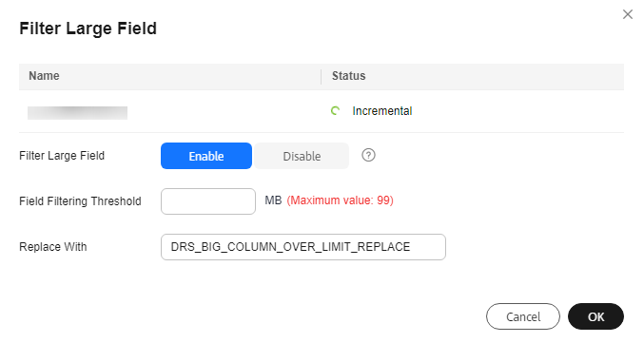Select Enable for Filter Large Field
The image size is (644, 343).
(x=206, y=156)
